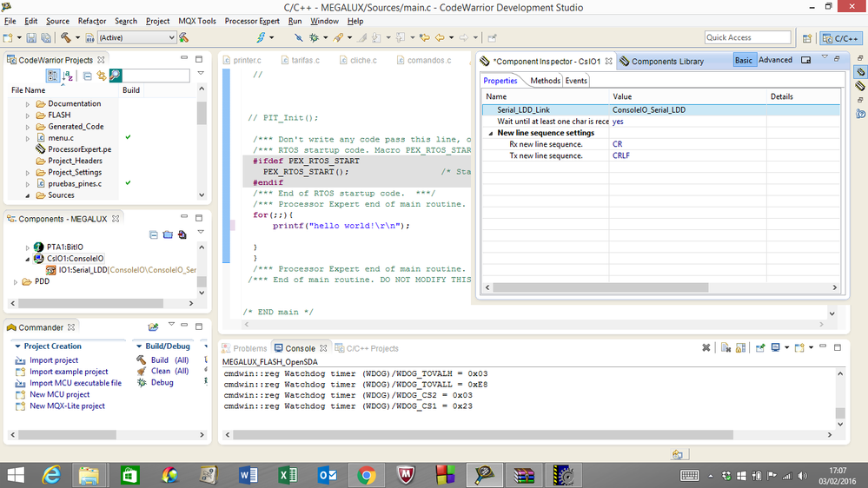Open the Processor Expert menu

point(252,21)
